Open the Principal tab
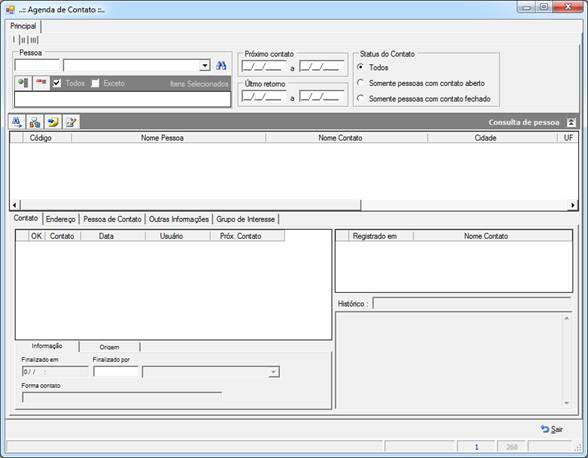 click(23, 26)
